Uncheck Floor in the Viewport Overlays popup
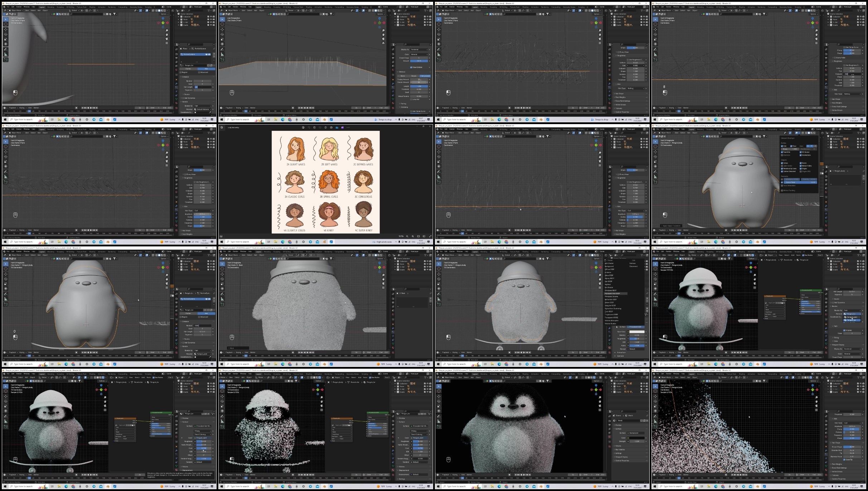868x491 pixels. coord(791,146)
